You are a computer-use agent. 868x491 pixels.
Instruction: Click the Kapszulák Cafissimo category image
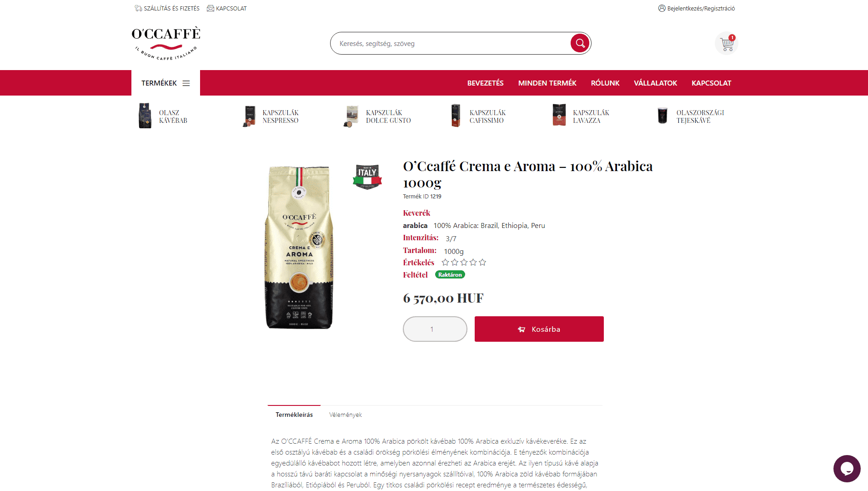(x=456, y=116)
